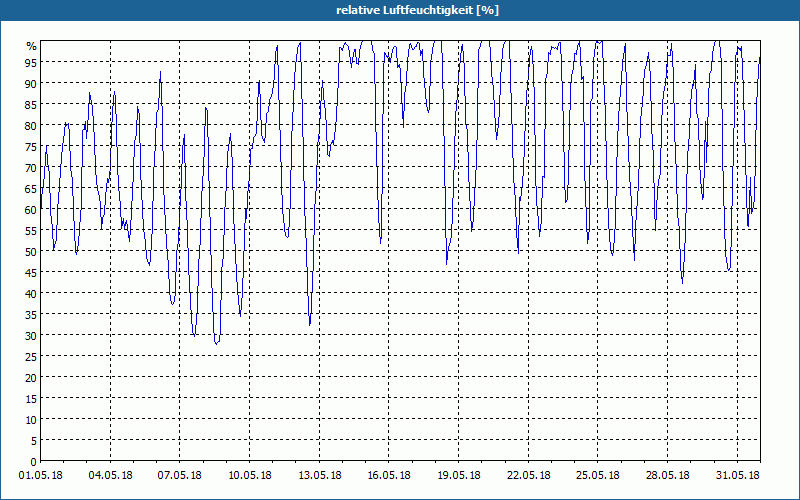Image resolution: width=800 pixels, height=500 pixels.
Task: Click the y-axis value 90
Action: (31, 83)
